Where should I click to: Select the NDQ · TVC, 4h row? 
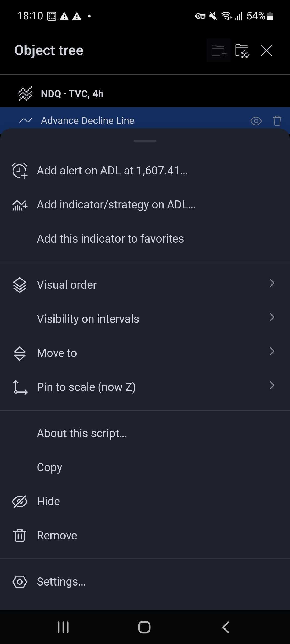click(x=145, y=94)
